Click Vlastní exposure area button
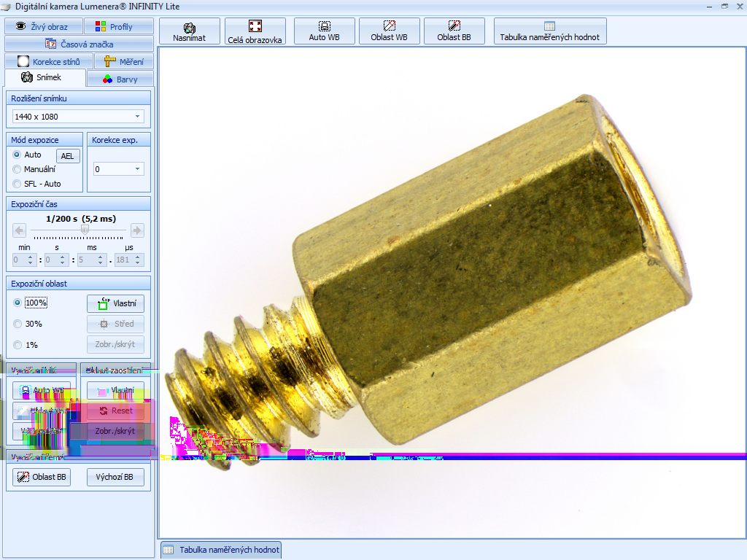Viewport: 747px width, 560px height. [x=116, y=303]
